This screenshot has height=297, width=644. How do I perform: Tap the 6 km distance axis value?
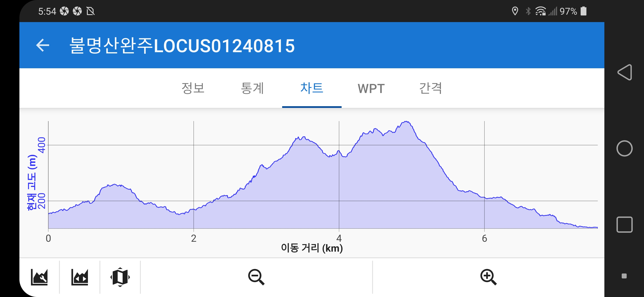[484, 239]
